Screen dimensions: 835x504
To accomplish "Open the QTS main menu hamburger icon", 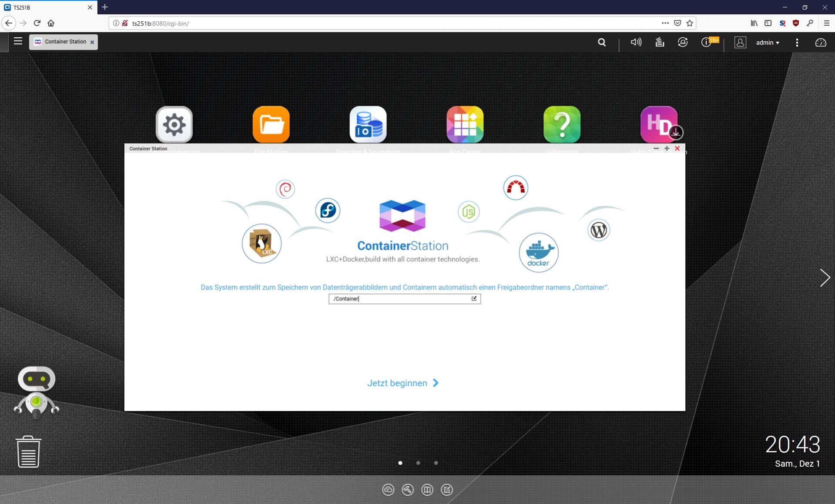I will click(18, 41).
